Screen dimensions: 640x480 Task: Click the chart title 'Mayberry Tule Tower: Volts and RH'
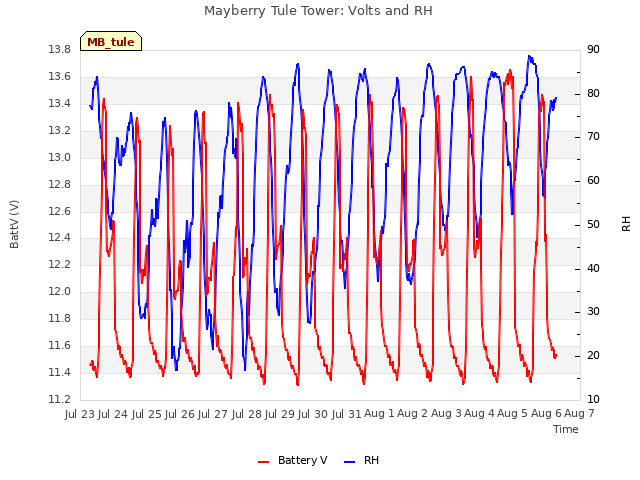[318, 11]
